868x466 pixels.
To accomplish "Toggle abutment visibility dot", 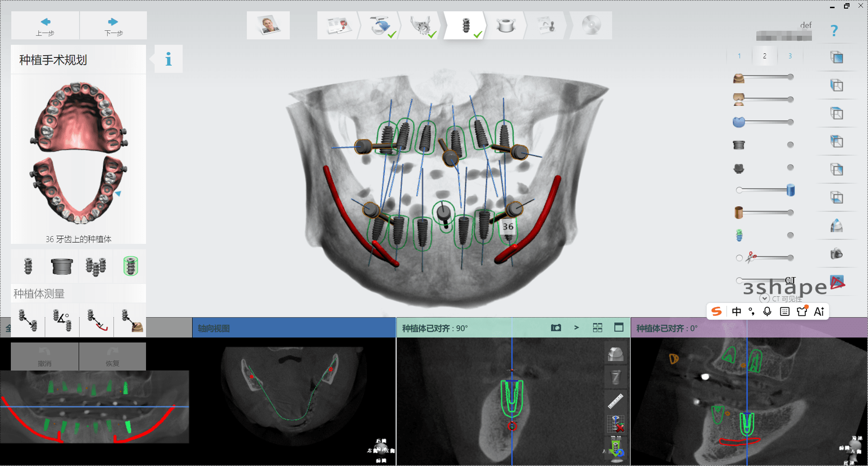I will pyautogui.click(x=790, y=167).
